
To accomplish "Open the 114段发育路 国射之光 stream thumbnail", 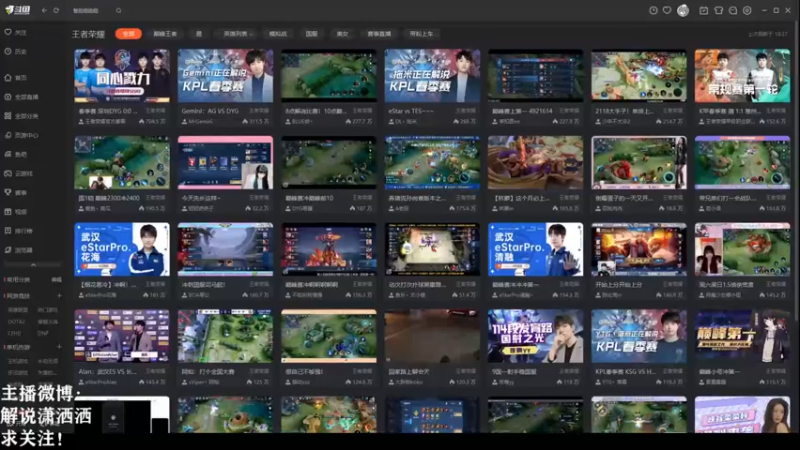I will pyautogui.click(x=535, y=336).
